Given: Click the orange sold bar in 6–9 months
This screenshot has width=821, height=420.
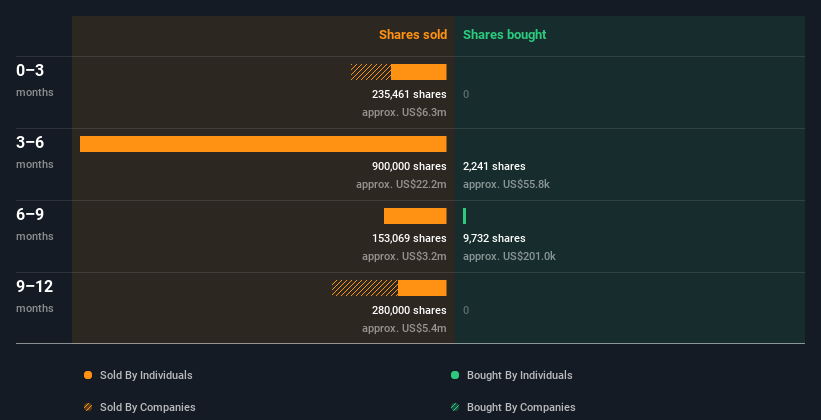Looking at the screenshot, I should tap(415, 216).
